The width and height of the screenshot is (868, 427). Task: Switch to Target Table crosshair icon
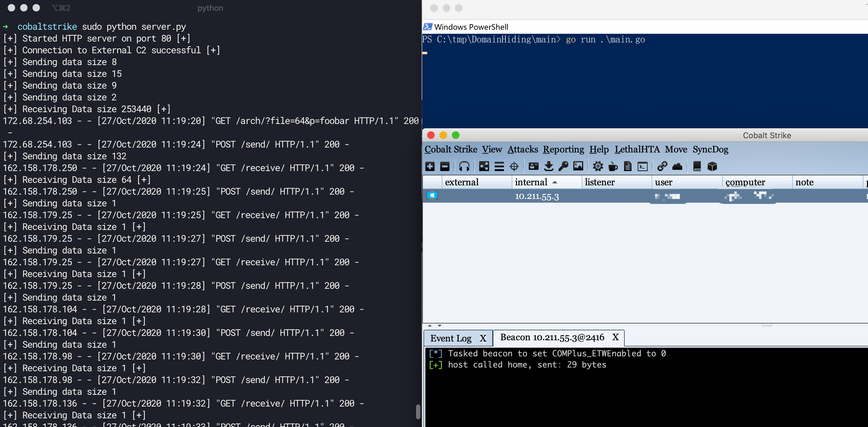pyautogui.click(x=514, y=166)
